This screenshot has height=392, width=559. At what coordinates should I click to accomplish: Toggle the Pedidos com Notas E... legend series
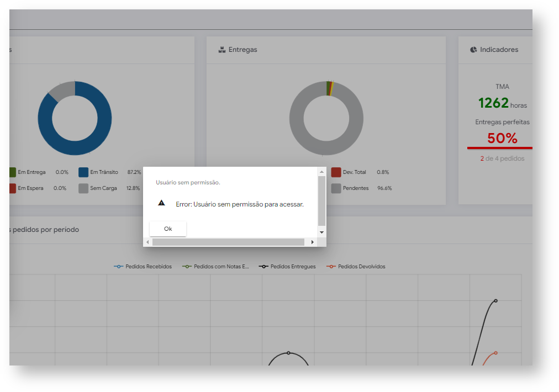[215, 267]
